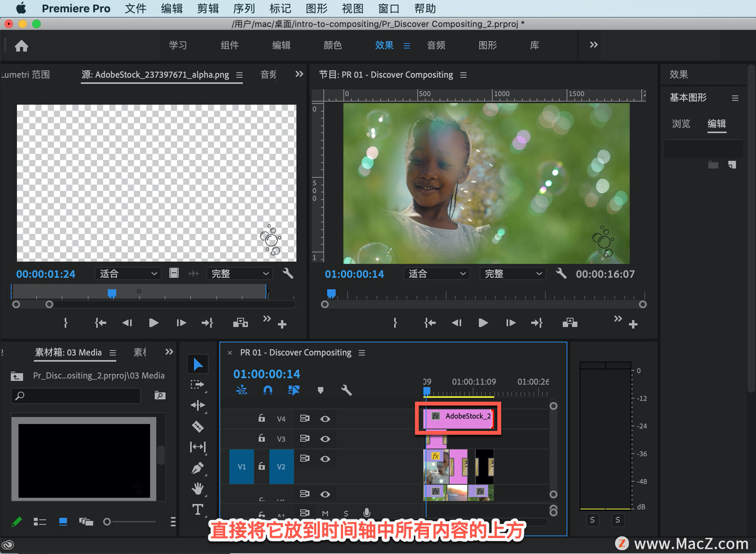Select the Slip tool
The width and height of the screenshot is (756, 554).
click(198, 447)
